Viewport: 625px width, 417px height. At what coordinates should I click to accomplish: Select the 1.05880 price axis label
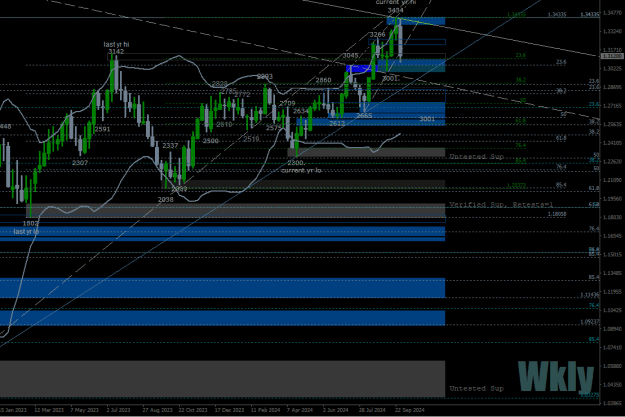[612, 366]
